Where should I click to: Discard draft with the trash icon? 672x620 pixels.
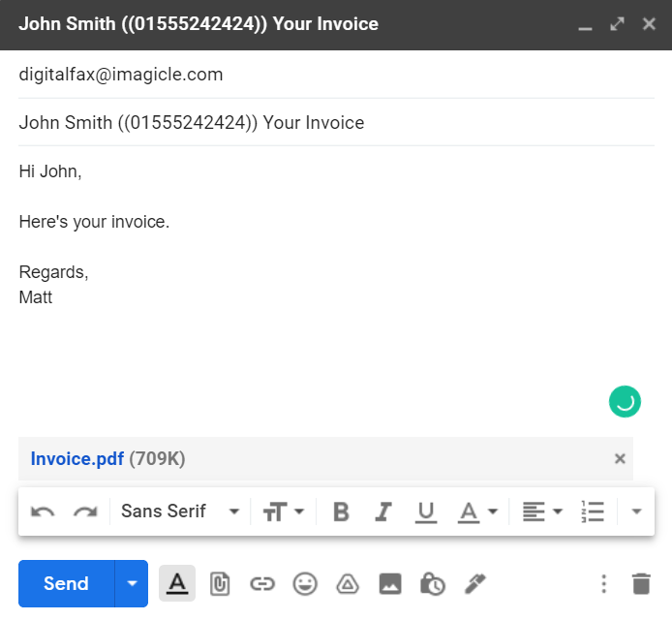point(641,583)
